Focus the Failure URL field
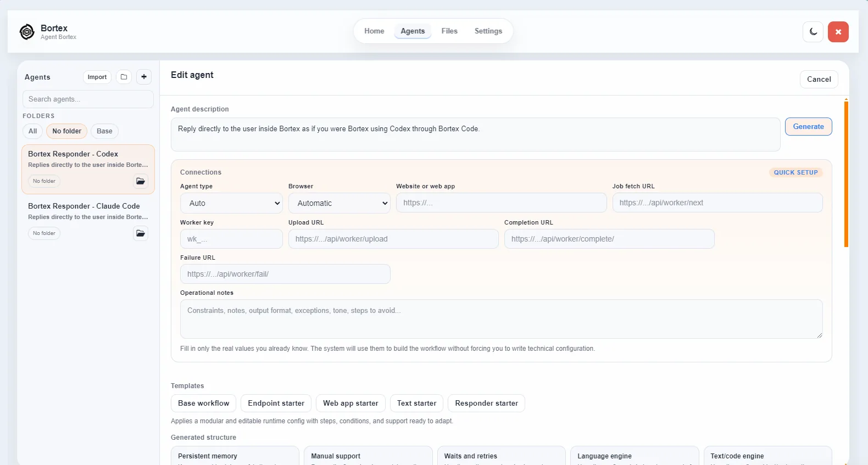 coord(285,274)
